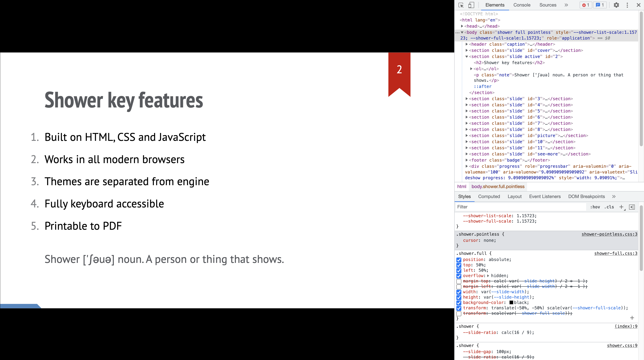Image resolution: width=644 pixels, height=360 pixels.
Task: Click the blue issues count badge
Action: tap(600, 5)
